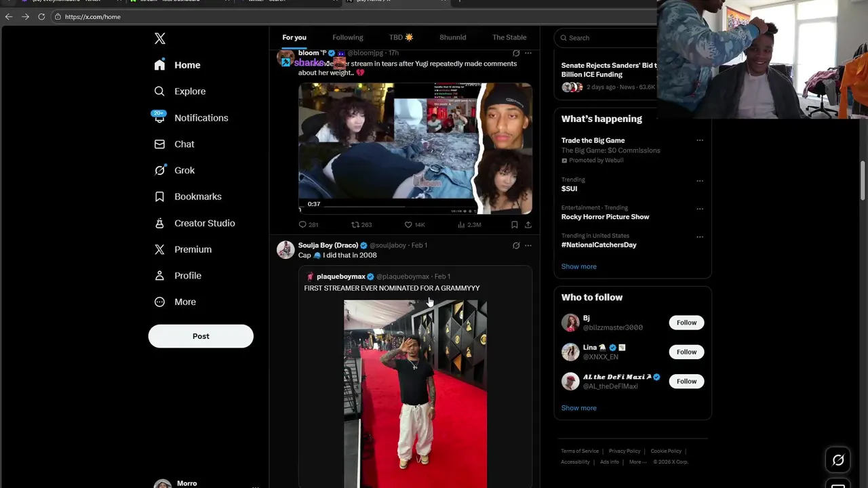Reload the page with the refresh icon
Image resolution: width=868 pixels, height=488 pixels.
click(x=41, y=16)
